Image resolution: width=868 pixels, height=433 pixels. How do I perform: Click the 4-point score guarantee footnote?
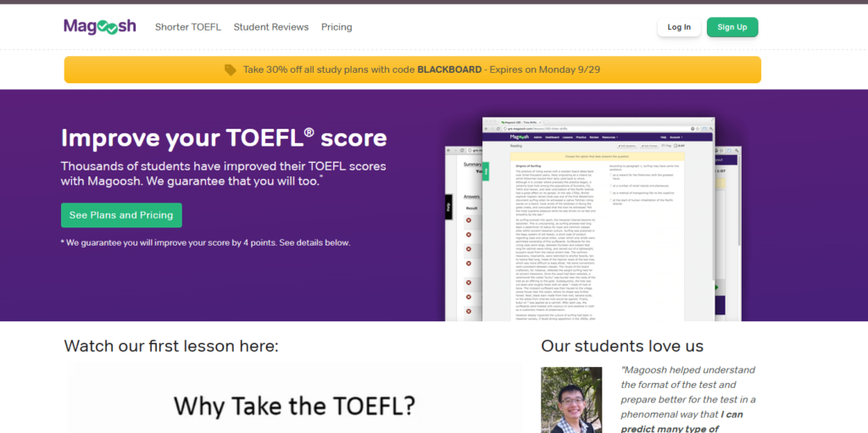205,242
